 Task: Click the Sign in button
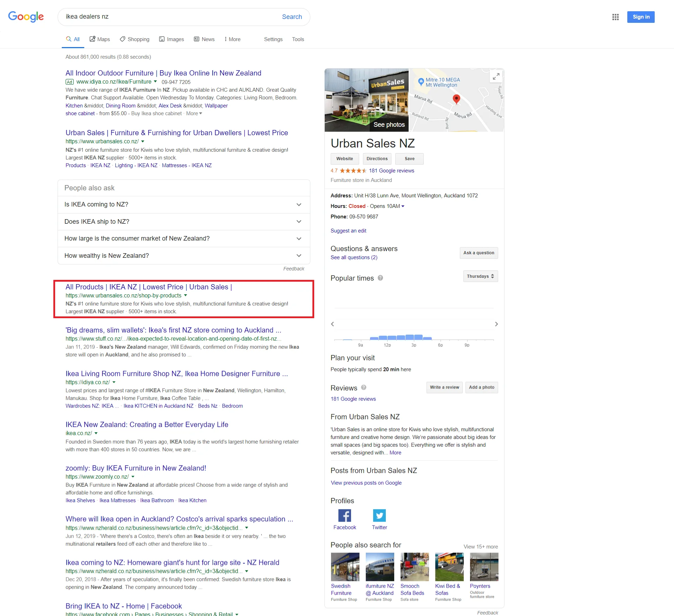[641, 17]
